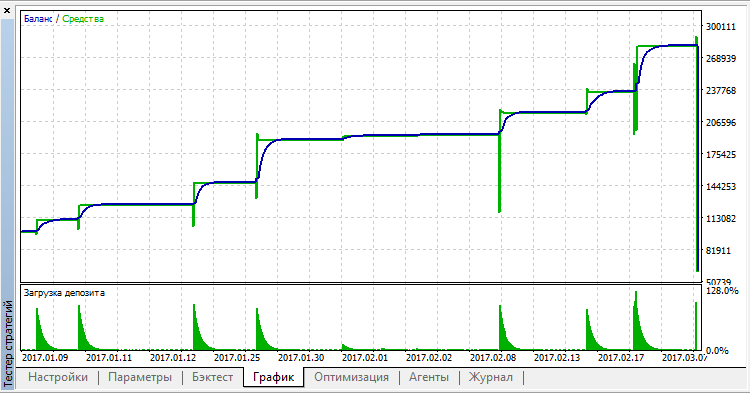The width and height of the screenshot is (750, 394).
Task: Click the 0.0% deposit load value
Action: point(717,351)
